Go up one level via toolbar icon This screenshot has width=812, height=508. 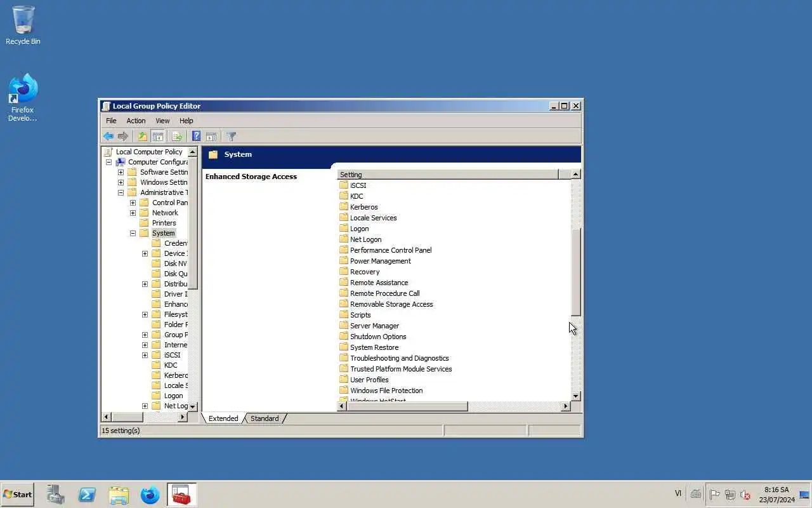pyautogui.click(x=143, y=137)
